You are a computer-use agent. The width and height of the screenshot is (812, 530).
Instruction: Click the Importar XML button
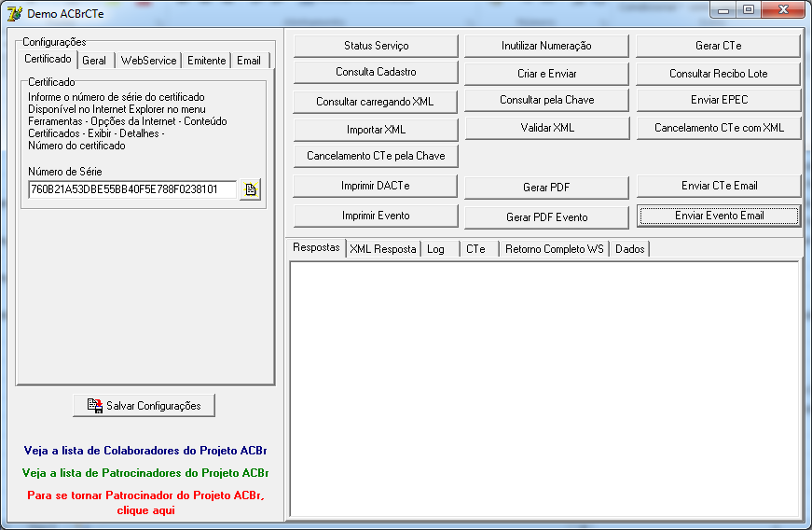376,130
